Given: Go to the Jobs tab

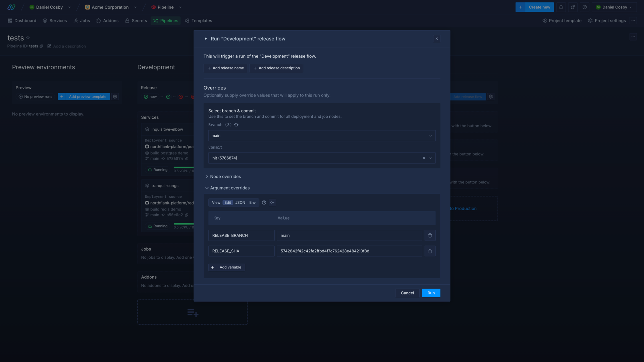Looking at the screenshot, I should (82, 21).
